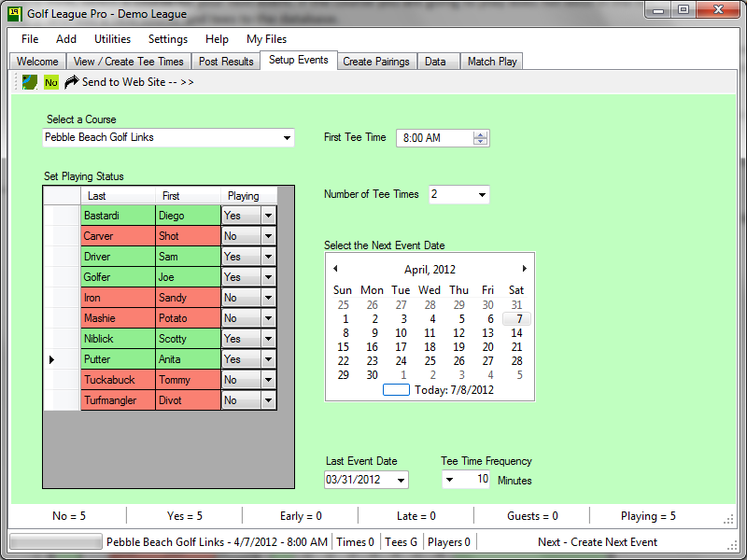
Task: Click the Turfmangler last name cell
Action: pyautogui.click(x=119, y=400)
